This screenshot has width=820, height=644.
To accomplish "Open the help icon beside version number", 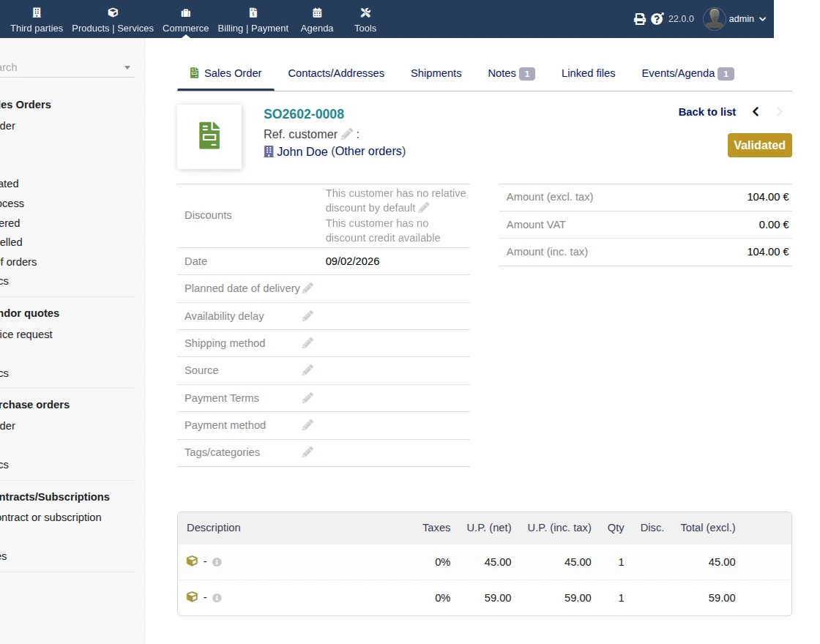I will 657,19.
